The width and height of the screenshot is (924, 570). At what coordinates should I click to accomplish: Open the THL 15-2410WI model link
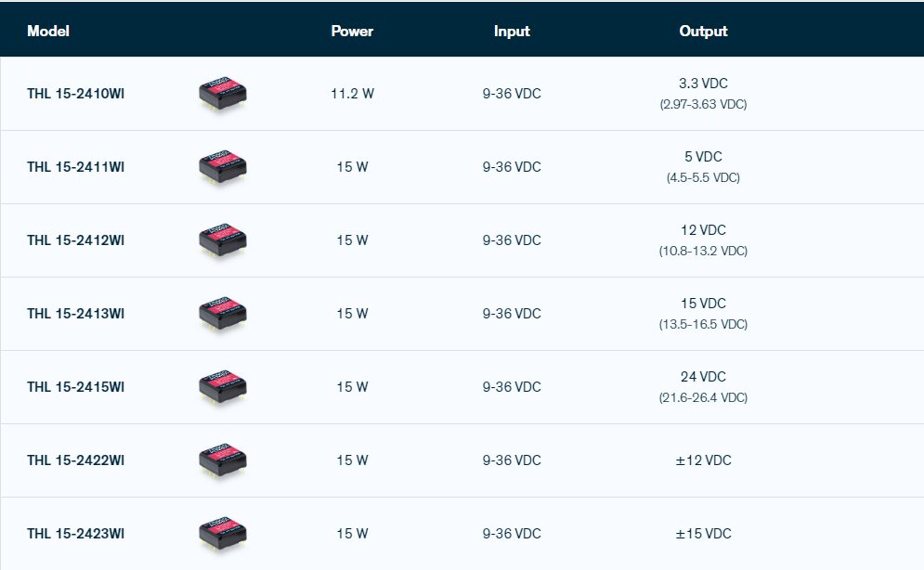click(75, 94)
